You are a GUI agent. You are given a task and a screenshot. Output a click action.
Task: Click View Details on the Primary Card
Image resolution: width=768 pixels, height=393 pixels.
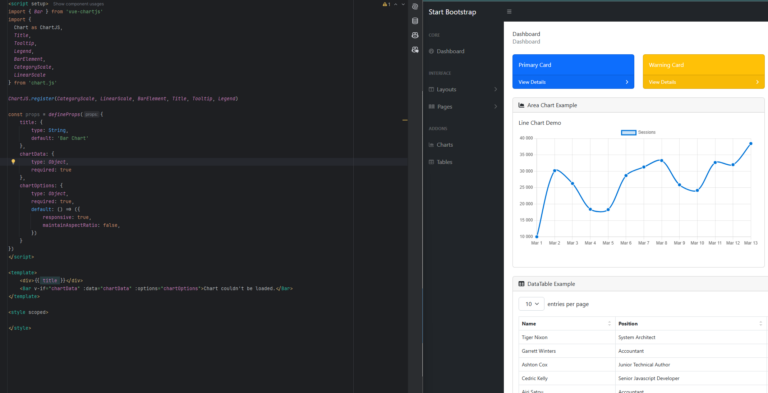pyautogui.click(x=532, y=82)
